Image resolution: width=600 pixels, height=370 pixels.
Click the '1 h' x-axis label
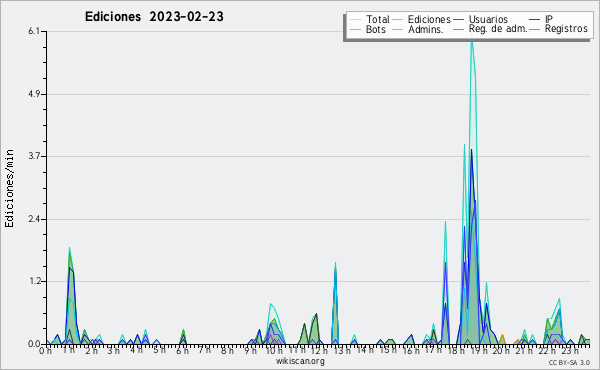[x=69, y=350]
